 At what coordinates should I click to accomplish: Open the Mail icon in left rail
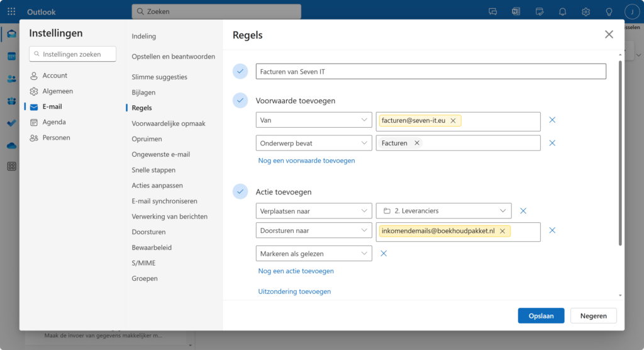11,34
